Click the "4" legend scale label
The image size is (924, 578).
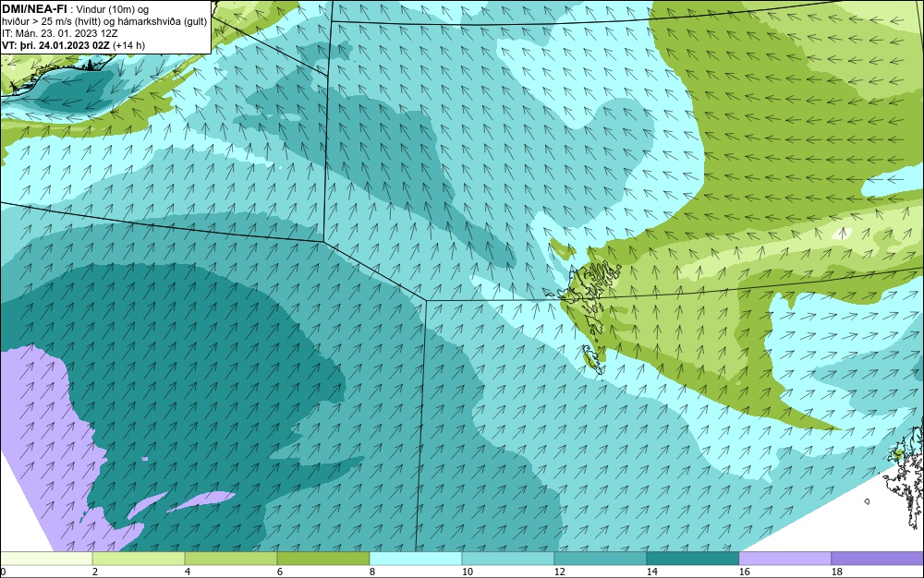[188, 572]
